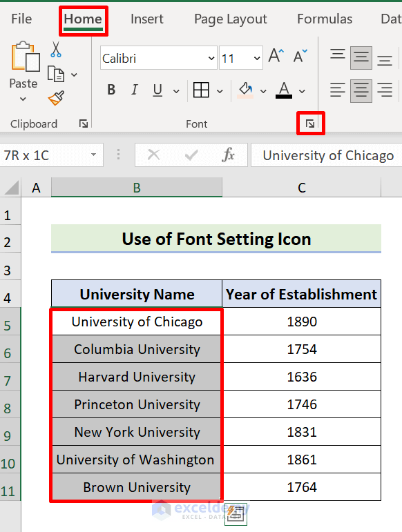Select row 2 header
Viewport: 402px width, 532px height.
[x=10, y=239]
